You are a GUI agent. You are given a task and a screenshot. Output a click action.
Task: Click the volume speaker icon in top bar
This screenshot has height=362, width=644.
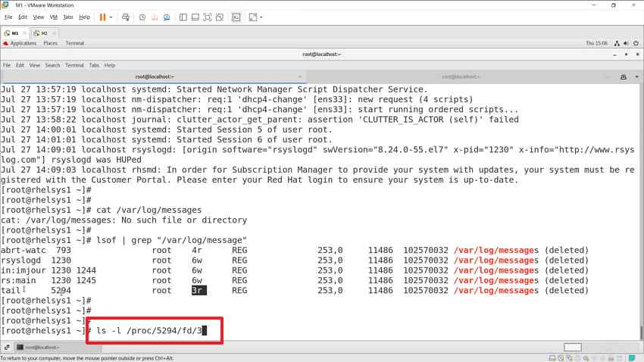[x=627, y=43]
